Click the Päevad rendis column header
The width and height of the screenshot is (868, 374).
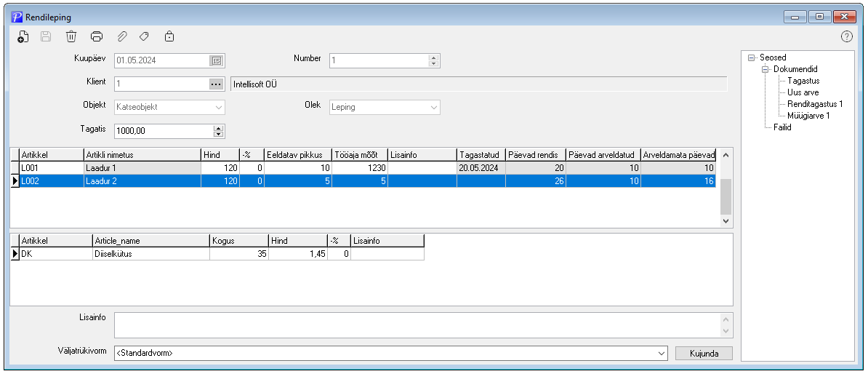point(535,154)
